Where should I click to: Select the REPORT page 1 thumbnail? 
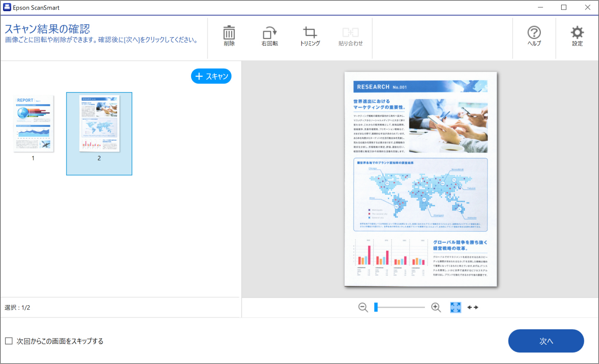point(33,124)
